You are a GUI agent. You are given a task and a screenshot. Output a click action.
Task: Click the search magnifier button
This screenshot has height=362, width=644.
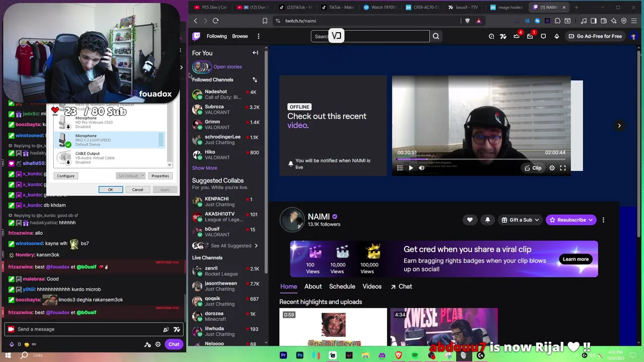pos(436,36)
